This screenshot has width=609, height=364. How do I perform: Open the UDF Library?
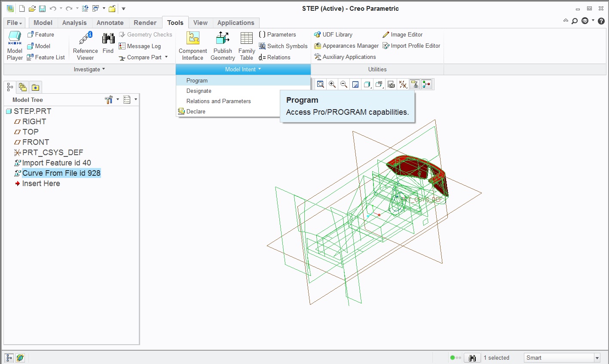[333, 34]
